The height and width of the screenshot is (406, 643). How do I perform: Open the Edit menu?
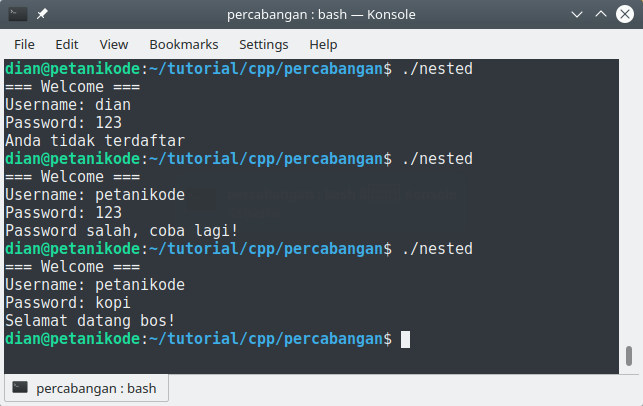tap(66, 44)
